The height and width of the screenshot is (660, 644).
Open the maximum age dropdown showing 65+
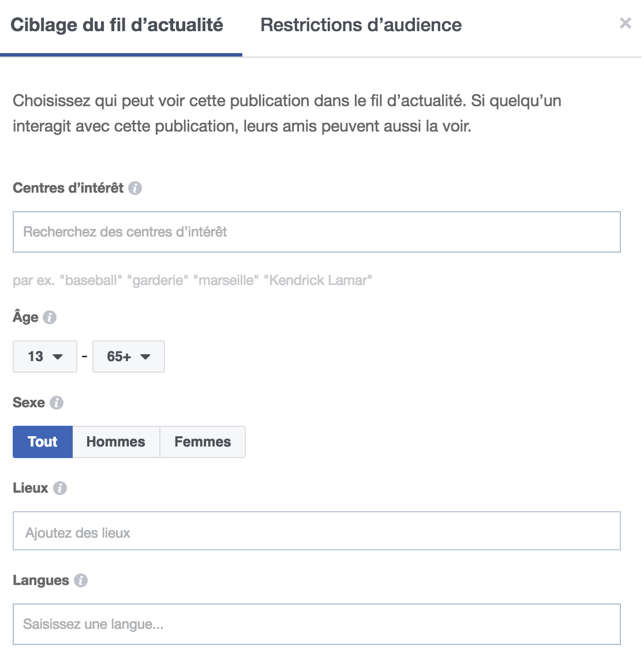tap(129, 357)
